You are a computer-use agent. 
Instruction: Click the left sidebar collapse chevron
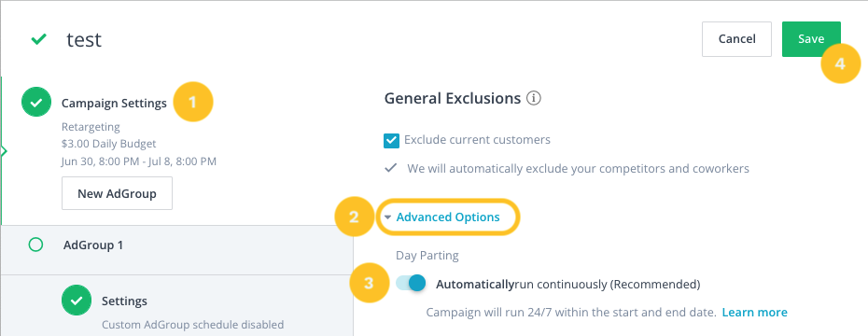(x=4, y=151)
